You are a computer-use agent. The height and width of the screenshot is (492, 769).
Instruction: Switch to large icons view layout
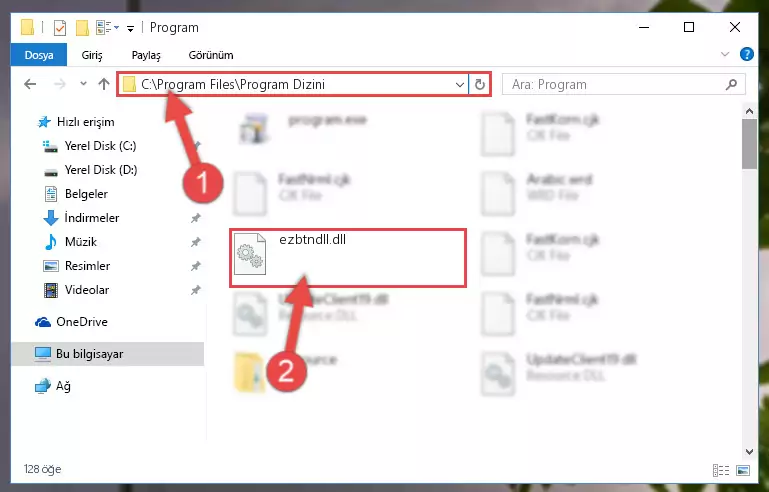[743, 470]
